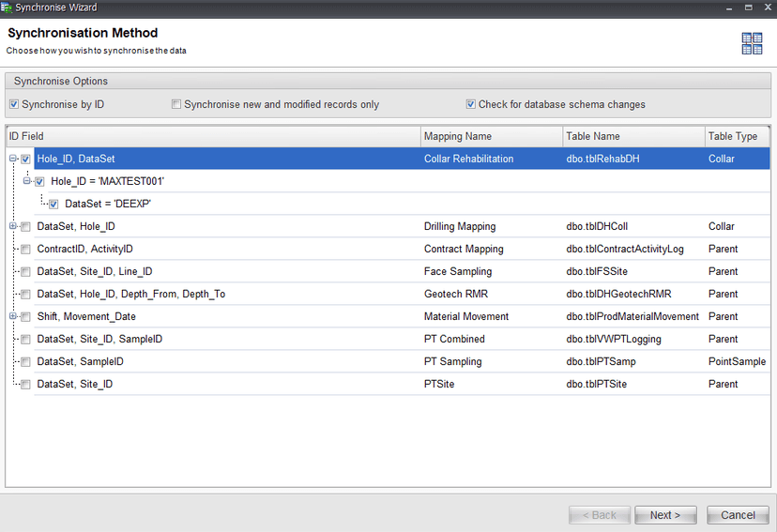Click the PointSample table type cell
The image size is (777, 532).
click(x=738, y=361)
